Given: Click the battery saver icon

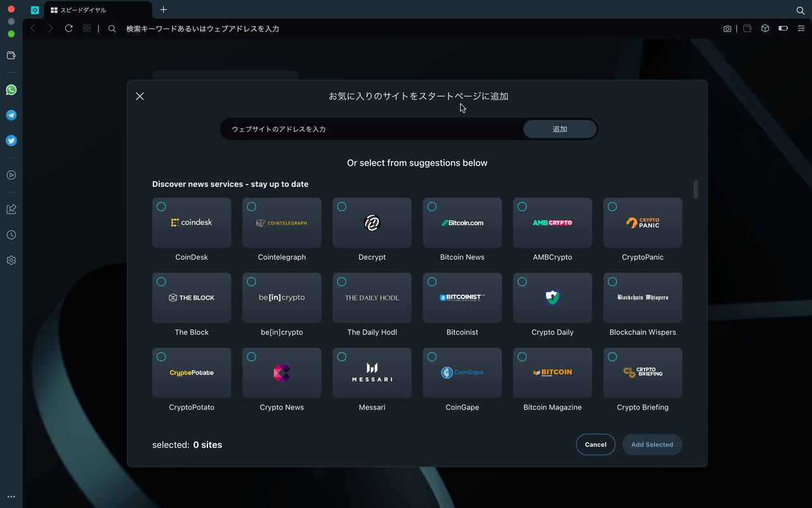Looking at the screenshot, I should pos(783,29).
